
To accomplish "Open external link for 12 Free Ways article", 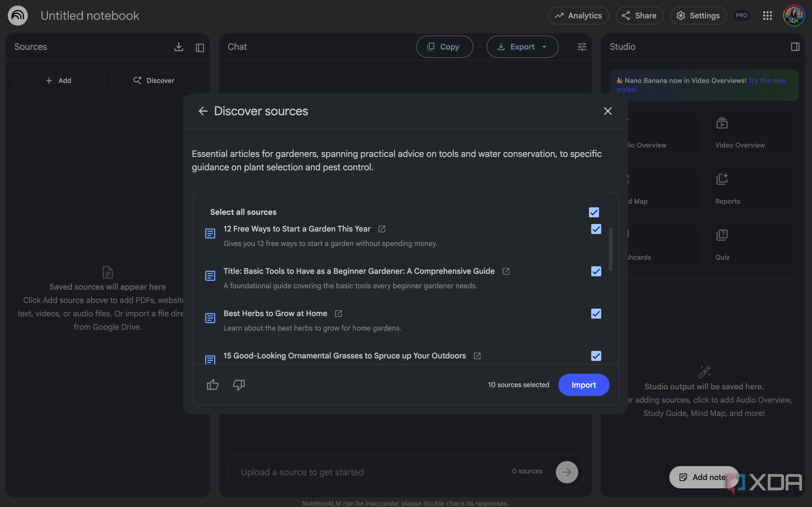I will pos(382,229).
